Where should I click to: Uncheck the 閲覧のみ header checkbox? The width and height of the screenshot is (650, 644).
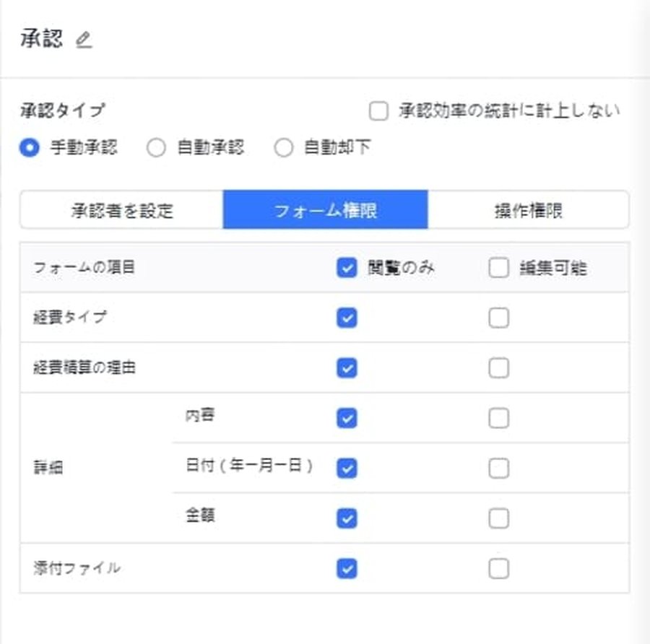346,267
